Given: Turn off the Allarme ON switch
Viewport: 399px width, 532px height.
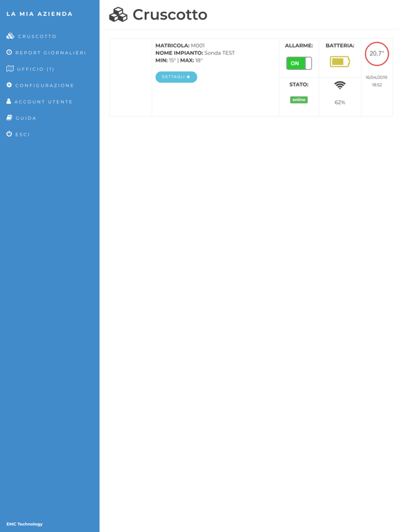Looking at the screenshot, I should click(299, 63).
